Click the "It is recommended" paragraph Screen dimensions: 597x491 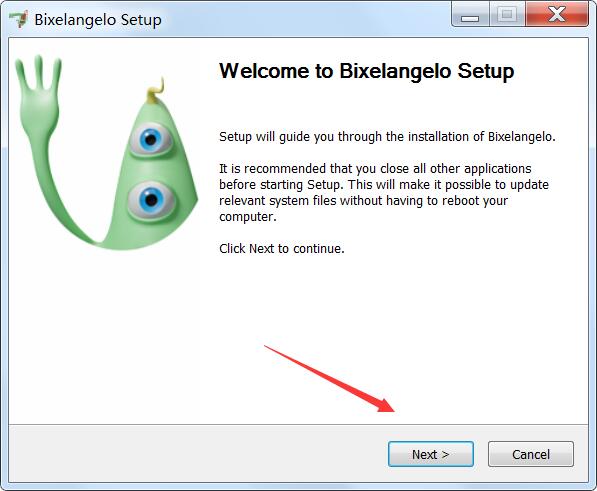click(384, 193)
